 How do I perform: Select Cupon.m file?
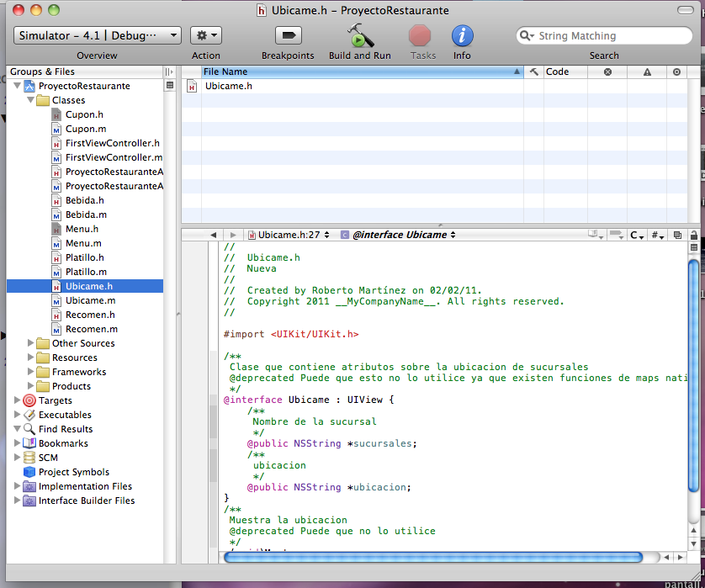(x=86, y=129)
